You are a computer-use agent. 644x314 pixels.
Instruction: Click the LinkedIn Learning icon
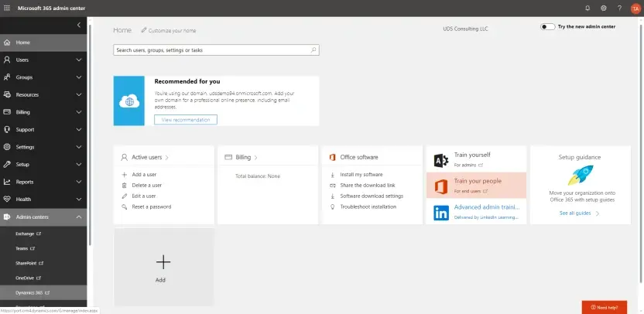pyautogui.click(x=441, y=213)
